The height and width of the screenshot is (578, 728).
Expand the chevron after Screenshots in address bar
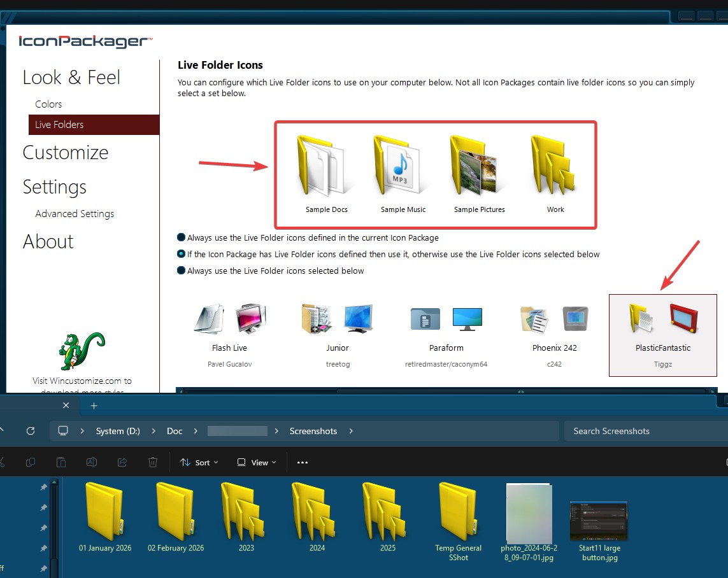pos(351,431)
